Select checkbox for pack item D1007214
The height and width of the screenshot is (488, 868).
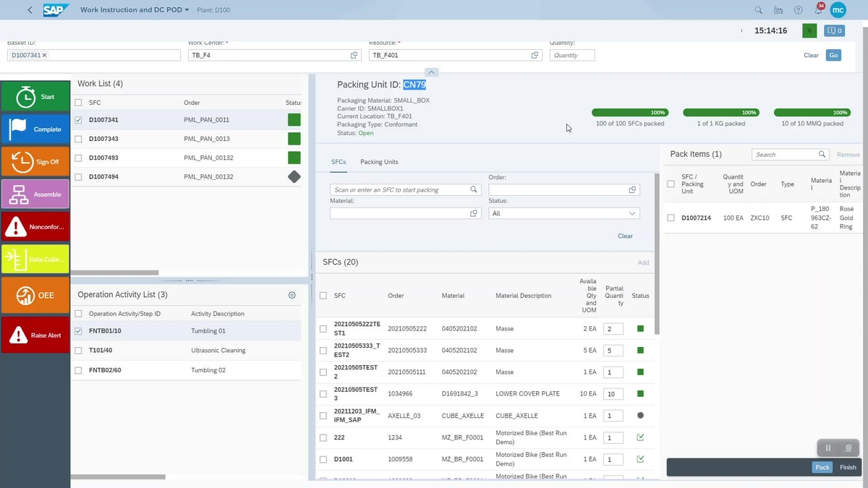pyautogui.click(x=671, y=218)
